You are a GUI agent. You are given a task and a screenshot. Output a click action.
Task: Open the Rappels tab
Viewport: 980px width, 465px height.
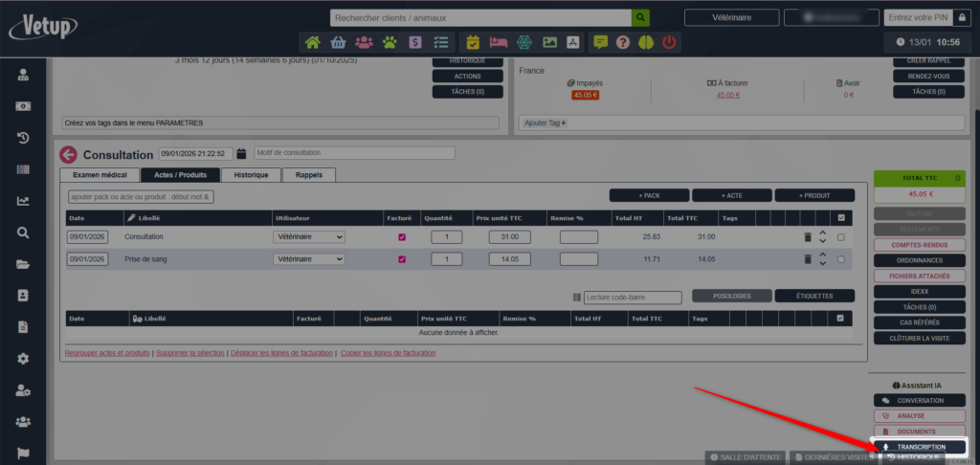[308, 175]
